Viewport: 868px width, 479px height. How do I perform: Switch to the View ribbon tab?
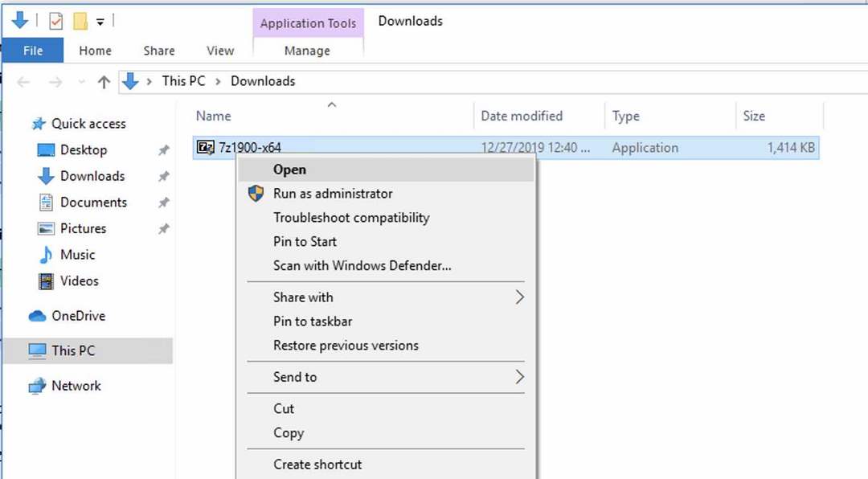click(x=220, y=51)
